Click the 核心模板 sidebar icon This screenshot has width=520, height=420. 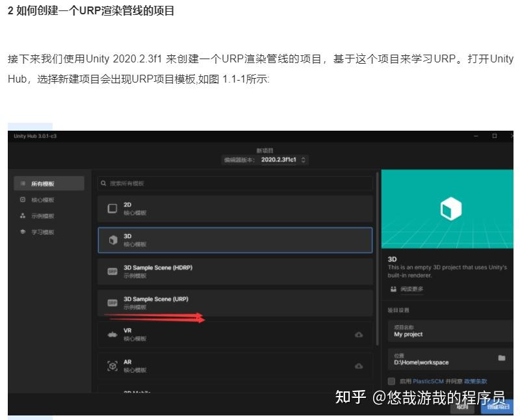pos(21,200)
